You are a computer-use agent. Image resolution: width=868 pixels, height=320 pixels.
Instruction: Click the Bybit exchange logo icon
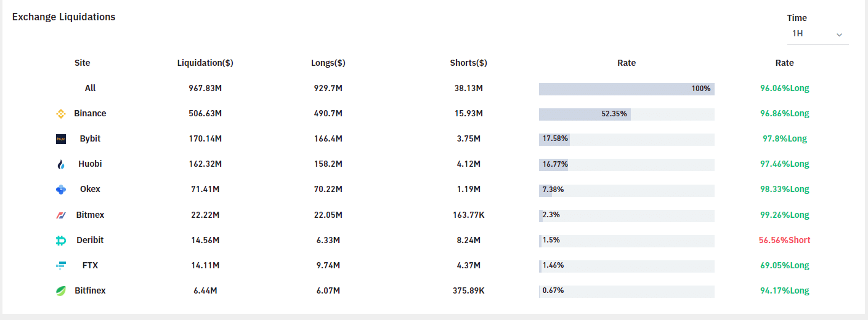[61, 139]
